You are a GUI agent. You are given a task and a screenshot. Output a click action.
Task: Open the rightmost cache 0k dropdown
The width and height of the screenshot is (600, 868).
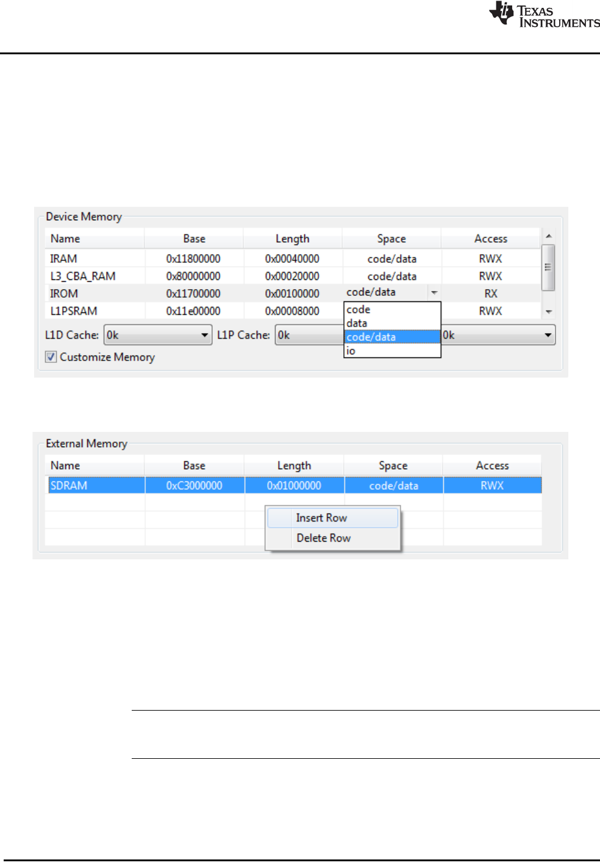(498, 335)
